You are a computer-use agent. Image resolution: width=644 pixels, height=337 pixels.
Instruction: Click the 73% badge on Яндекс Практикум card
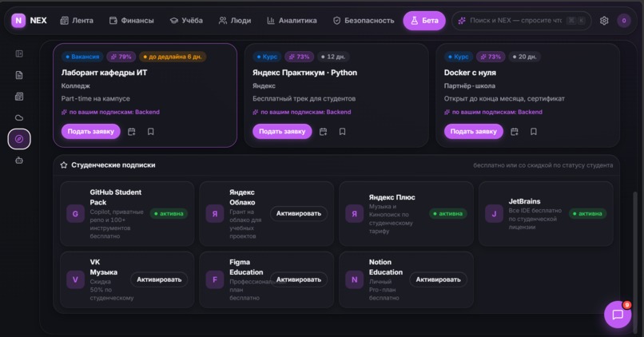(x=300, y=57)
